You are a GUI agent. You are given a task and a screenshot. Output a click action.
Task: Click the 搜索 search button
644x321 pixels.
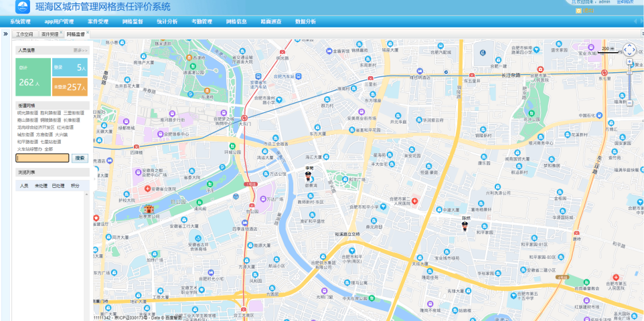pos(80,158)
